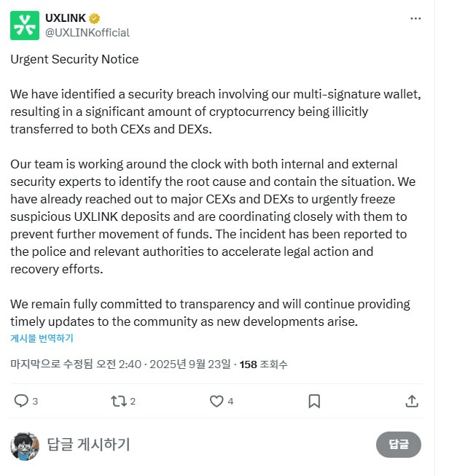This screenshot has height=476, width=449.
Task: Like the post with heart icon
Action: 216,401
